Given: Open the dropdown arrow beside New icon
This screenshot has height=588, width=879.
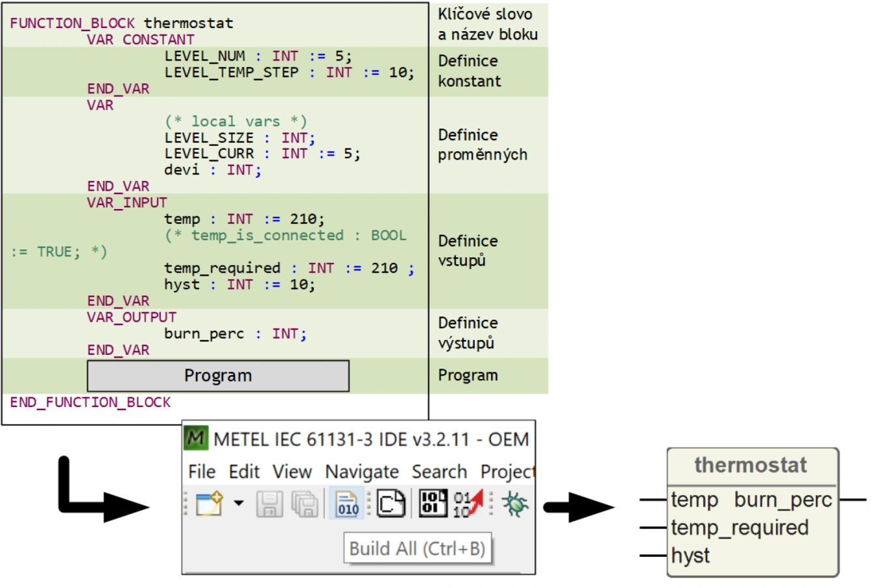Looking at the screenshot, I should coord(238,503).
